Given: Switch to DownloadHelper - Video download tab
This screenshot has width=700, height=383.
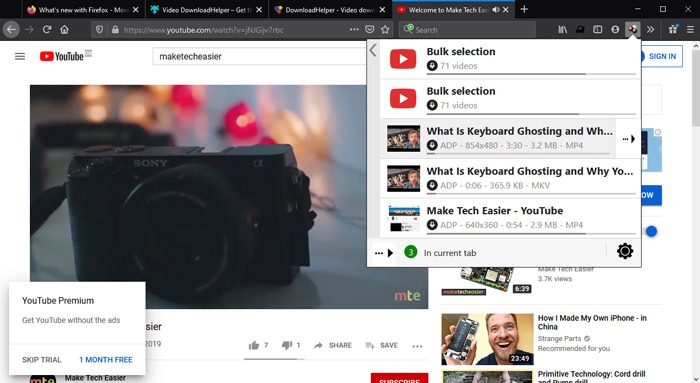Looking at the screenshot, I should 329,9.
